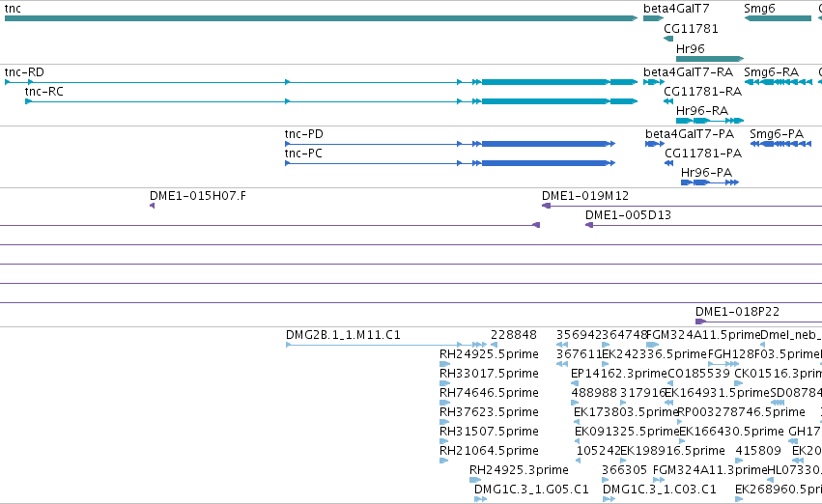Select the Hr96-RA transcript glyph
The width and height of the screenshot is (822, 504).
coord(710,121)
